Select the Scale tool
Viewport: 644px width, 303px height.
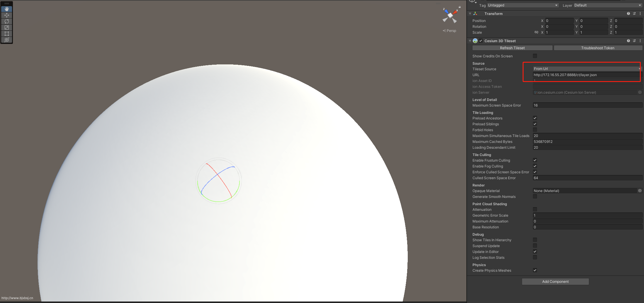coord(6,28)
